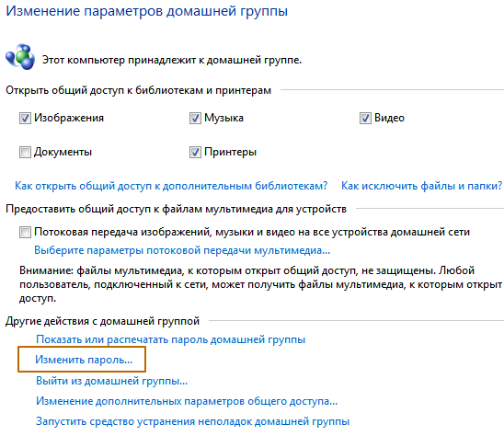Enable sharing for Документы
Screen dimensions: 504x436
click(x=25, y=152)
